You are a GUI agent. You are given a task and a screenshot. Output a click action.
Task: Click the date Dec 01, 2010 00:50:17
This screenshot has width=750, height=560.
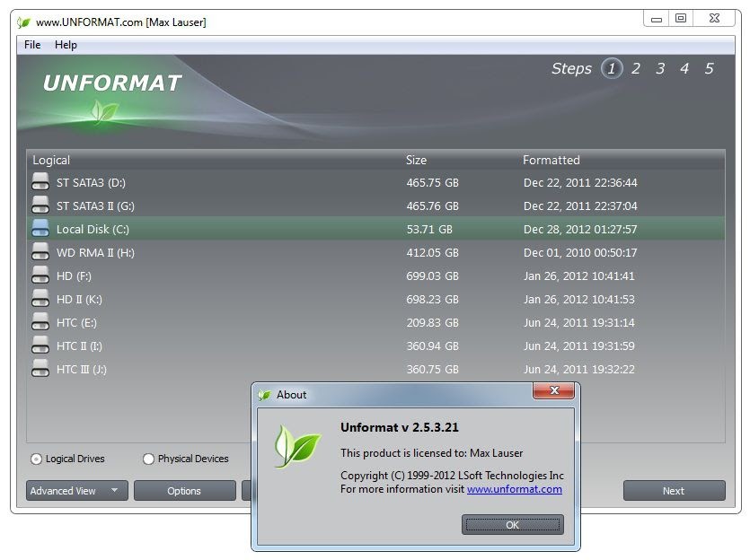[580, 253]
